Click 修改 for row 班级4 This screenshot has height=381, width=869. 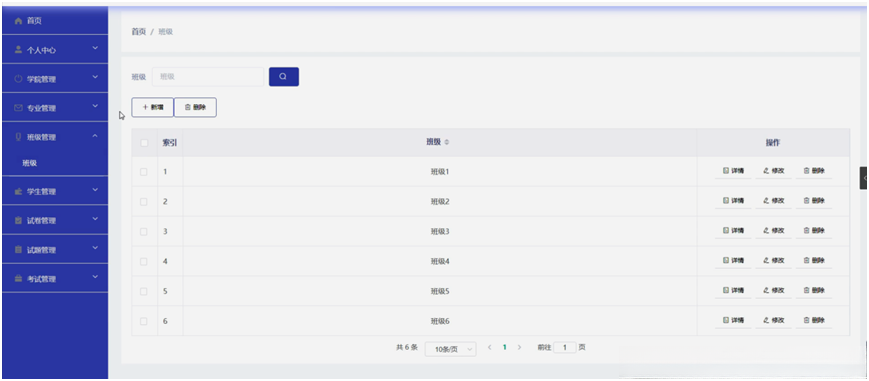(x=774, y=261)
